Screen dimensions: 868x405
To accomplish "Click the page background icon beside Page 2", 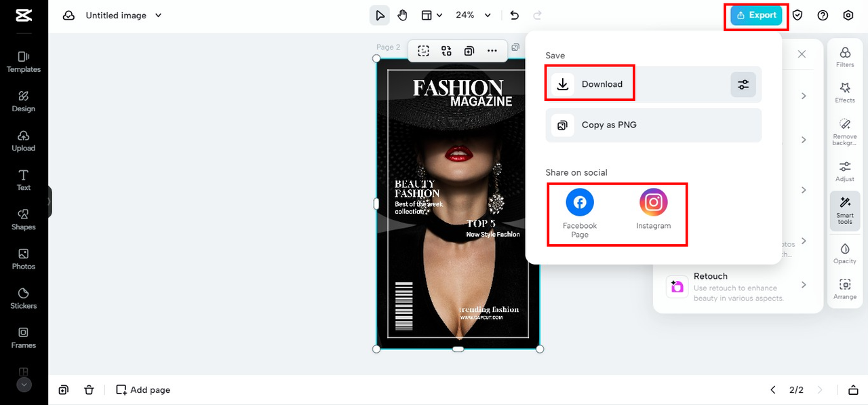I will click(x=515, y=47).
